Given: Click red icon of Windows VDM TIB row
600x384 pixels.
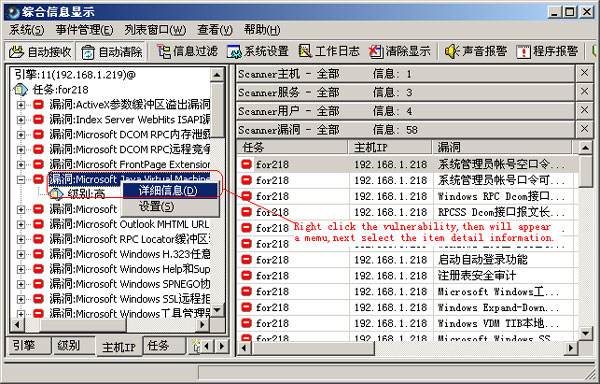Looking at the screenshot, I should [246, 323].
